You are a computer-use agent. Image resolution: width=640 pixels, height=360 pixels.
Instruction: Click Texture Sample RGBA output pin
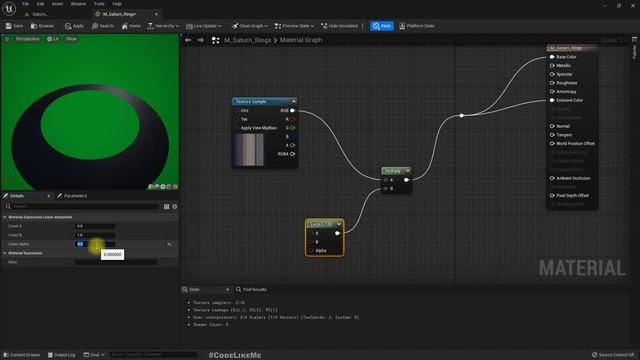[x=292, y=154]
